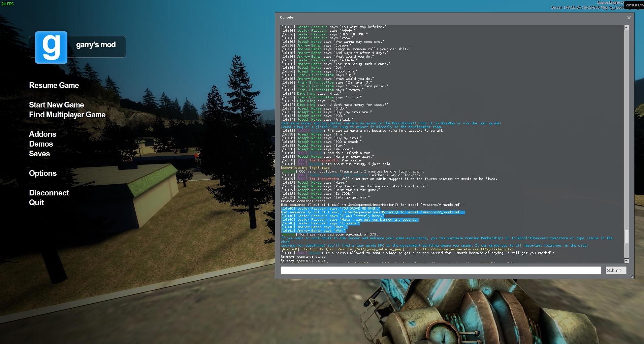Image resolution: width=644 pixels, height=344 pixels.
Task: Click the line "Imagine someone calls your car shit."
Action: [346, 49]
